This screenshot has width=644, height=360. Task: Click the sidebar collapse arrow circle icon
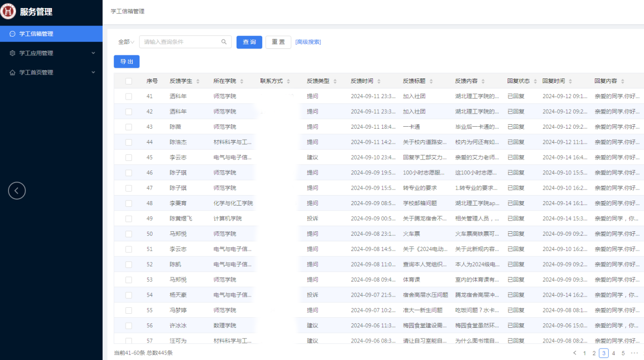(x=17, y=191)
